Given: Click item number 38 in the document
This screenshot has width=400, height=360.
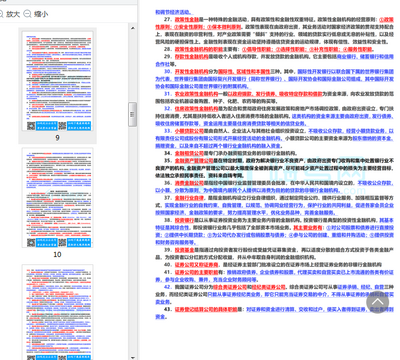Looking at the screenshot, I should point(168,220).
